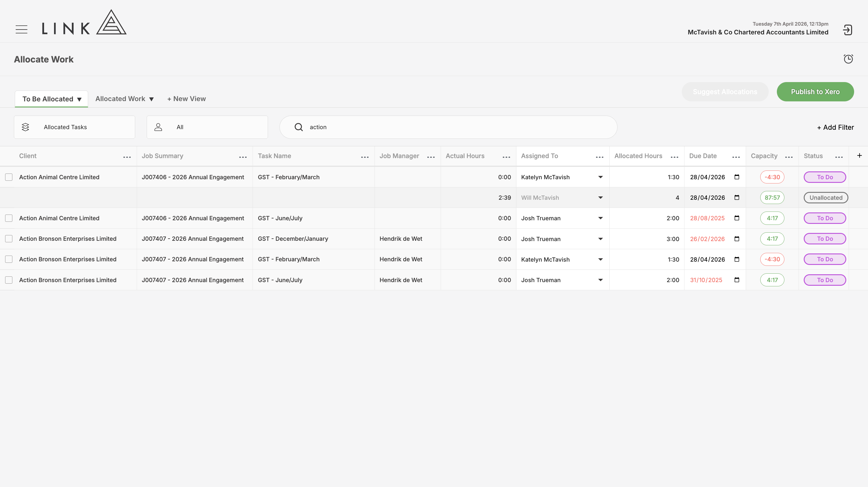Viewport: 868px width, 487px height.
Task: Expand assignee dropdown for Bronson GST June/July
Action: point(601,280)
